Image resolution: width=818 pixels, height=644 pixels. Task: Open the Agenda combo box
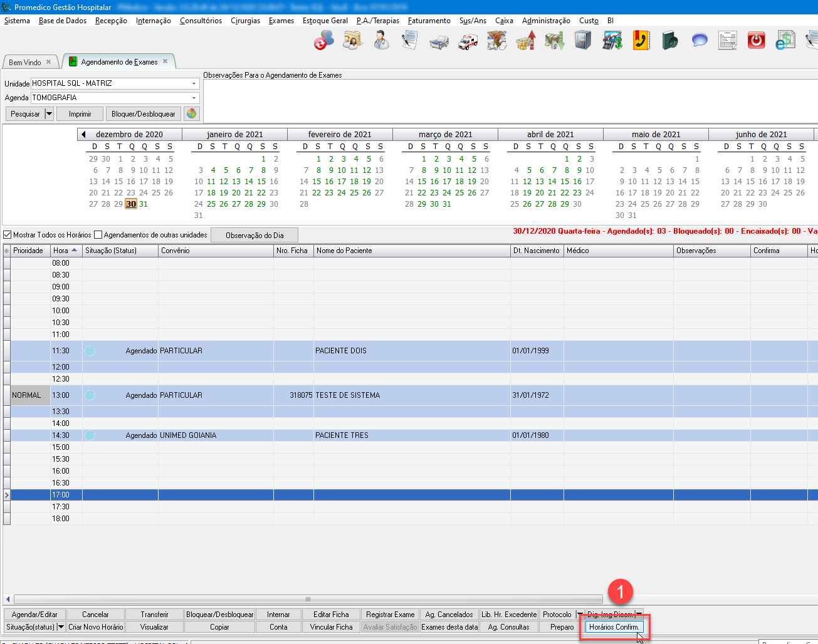[194, 98]
